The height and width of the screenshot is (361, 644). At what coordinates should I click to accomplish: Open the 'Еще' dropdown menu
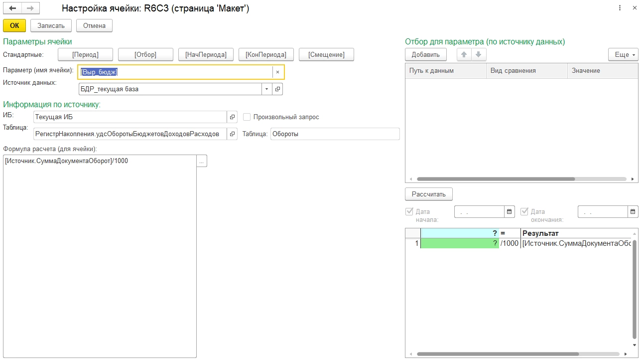point(623,54)
